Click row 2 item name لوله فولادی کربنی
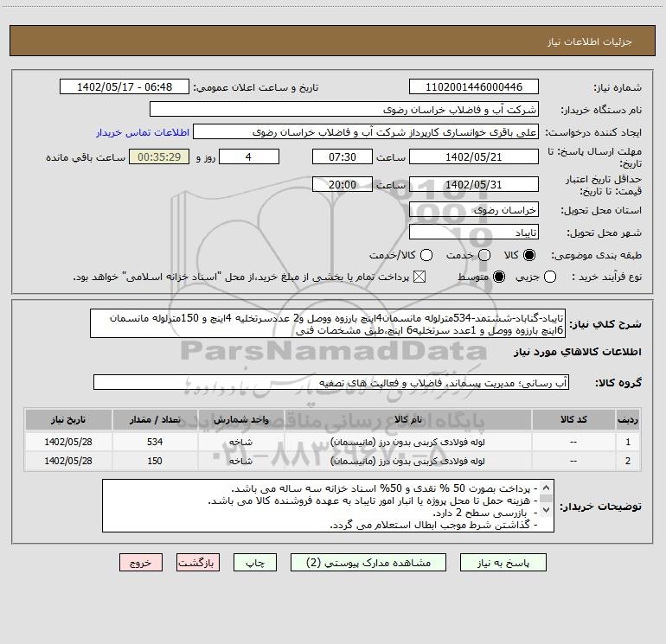 407,461
